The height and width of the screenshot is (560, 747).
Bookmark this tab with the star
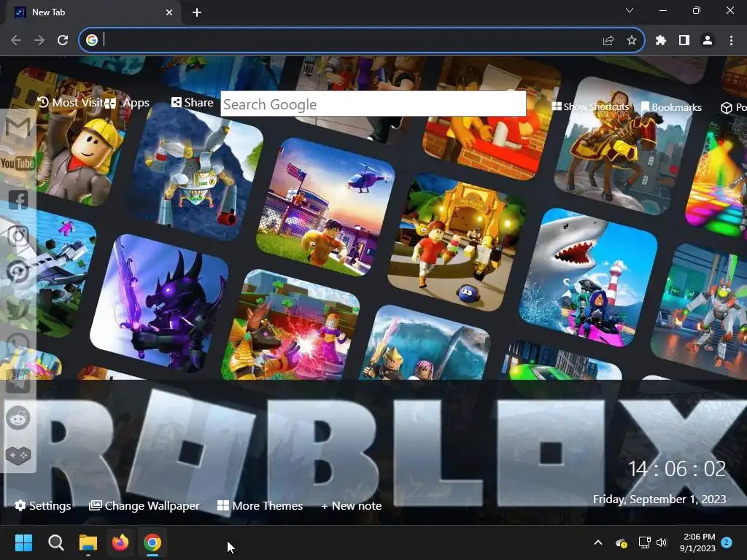point(632,41)
